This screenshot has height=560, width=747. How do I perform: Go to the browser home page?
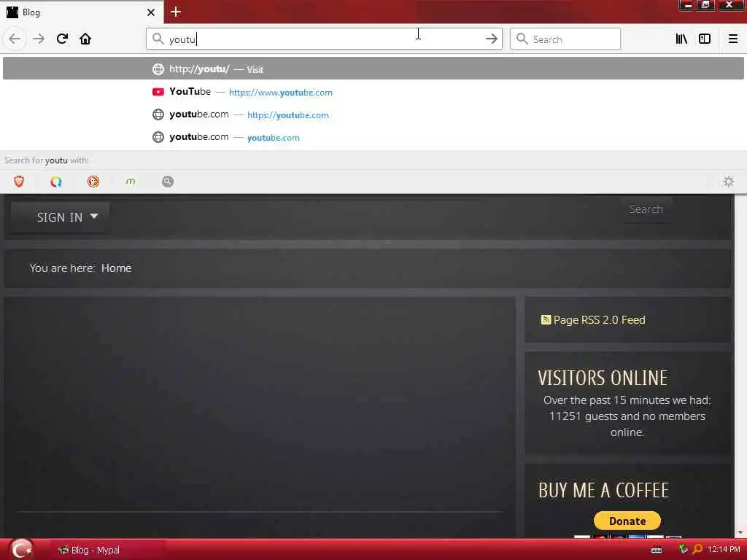tap(85, 39)
